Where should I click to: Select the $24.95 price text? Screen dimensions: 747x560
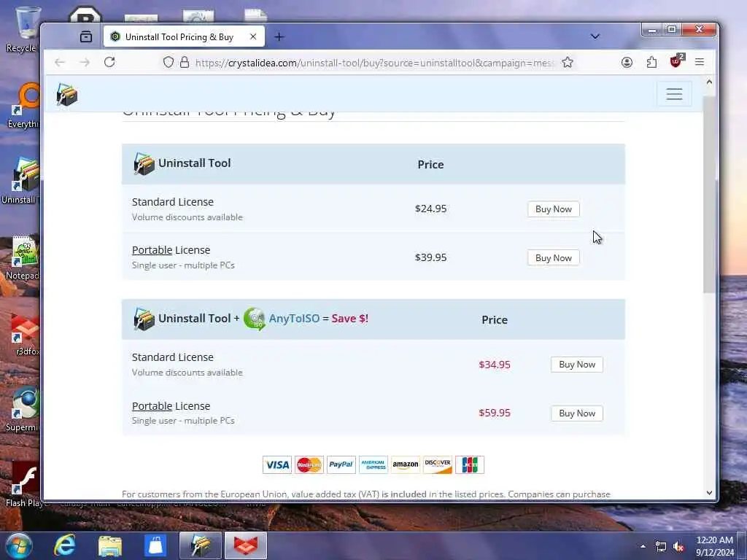point(430,209)
